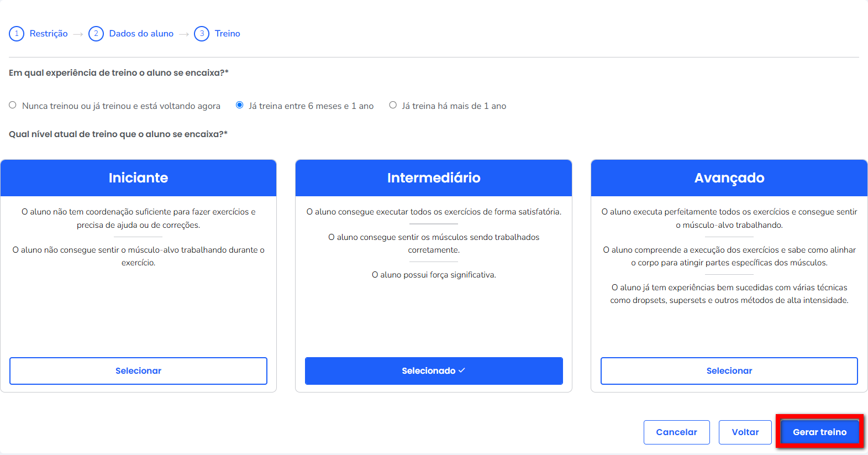868x455 pixels.
Task: Click the Cancelar button
Action: coord(676,432)
